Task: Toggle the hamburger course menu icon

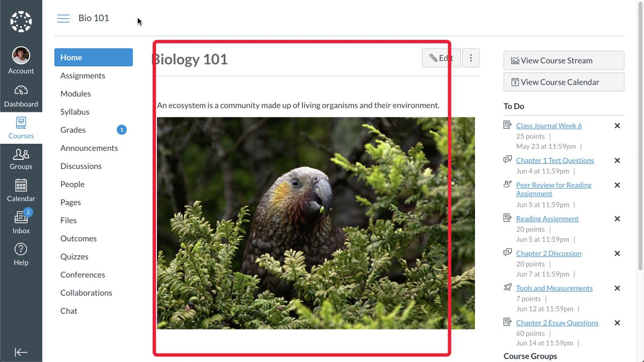Action: pyautogui.click(x=63, y=19)
